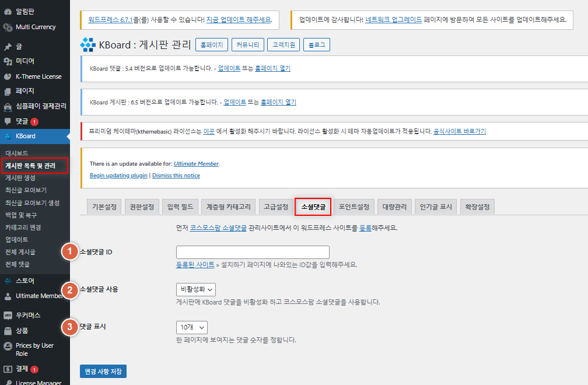Click the 심플페이 결제관리 icon
The width and height of the screenshot is (588, 385).
[x=8, y=107]
